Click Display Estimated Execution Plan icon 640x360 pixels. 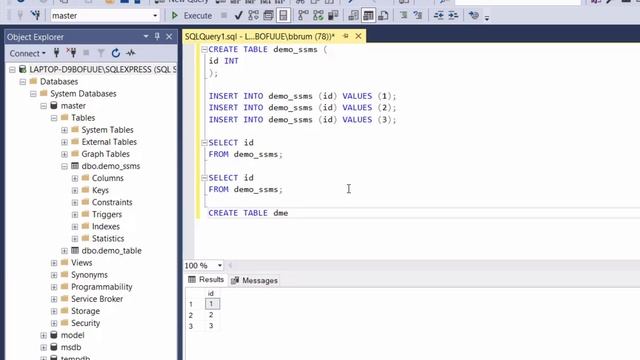coord(253,16)
